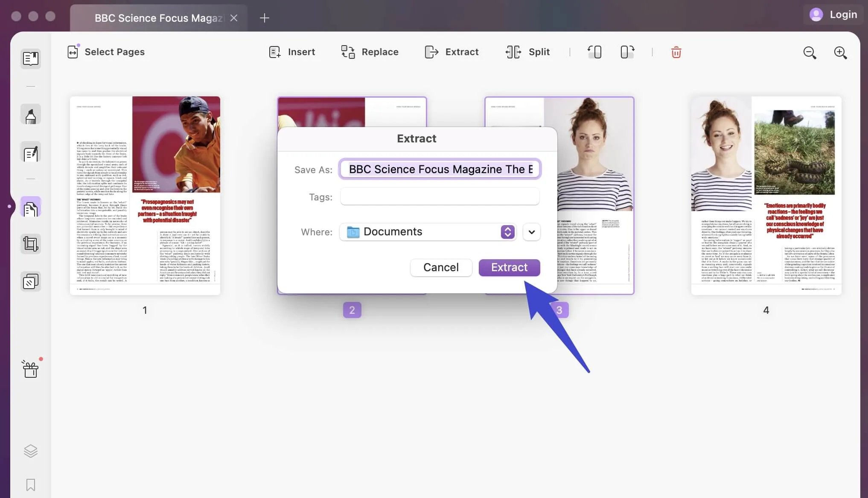
Task: Click the Save As filename input field
Action: [440, 169]
